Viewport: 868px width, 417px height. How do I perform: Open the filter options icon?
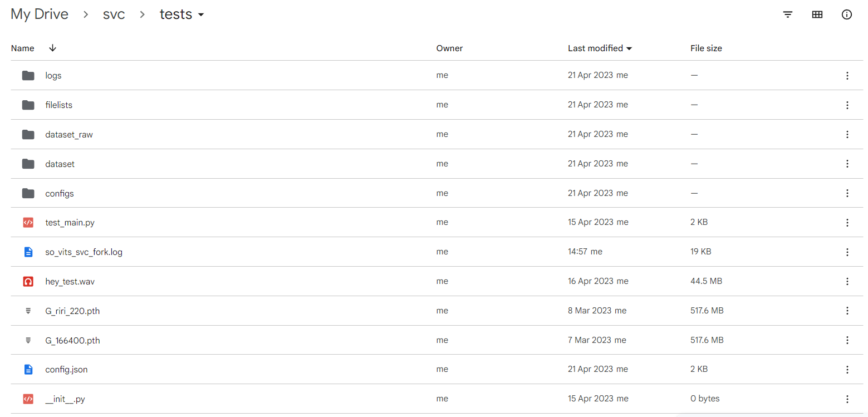pos(787,14)
